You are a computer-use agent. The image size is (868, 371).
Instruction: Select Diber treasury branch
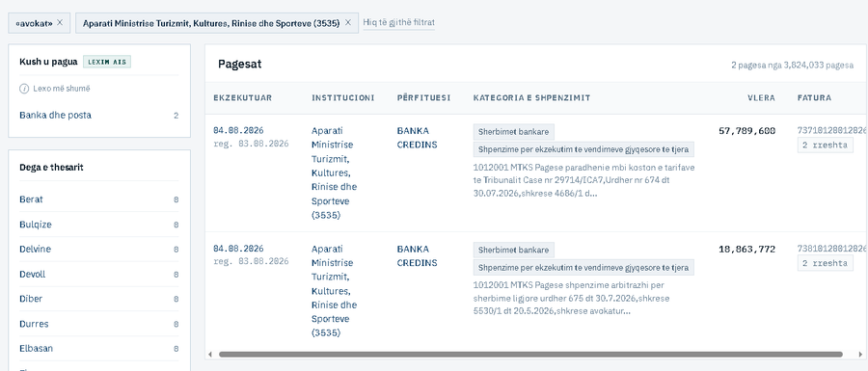99,299
